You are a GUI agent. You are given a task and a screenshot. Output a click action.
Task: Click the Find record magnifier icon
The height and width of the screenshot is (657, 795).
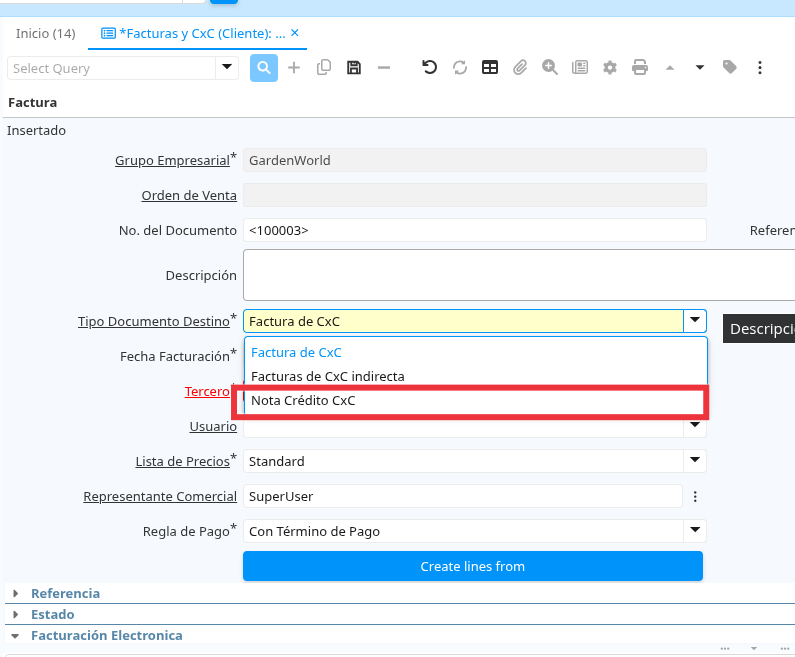click(264, 67)
